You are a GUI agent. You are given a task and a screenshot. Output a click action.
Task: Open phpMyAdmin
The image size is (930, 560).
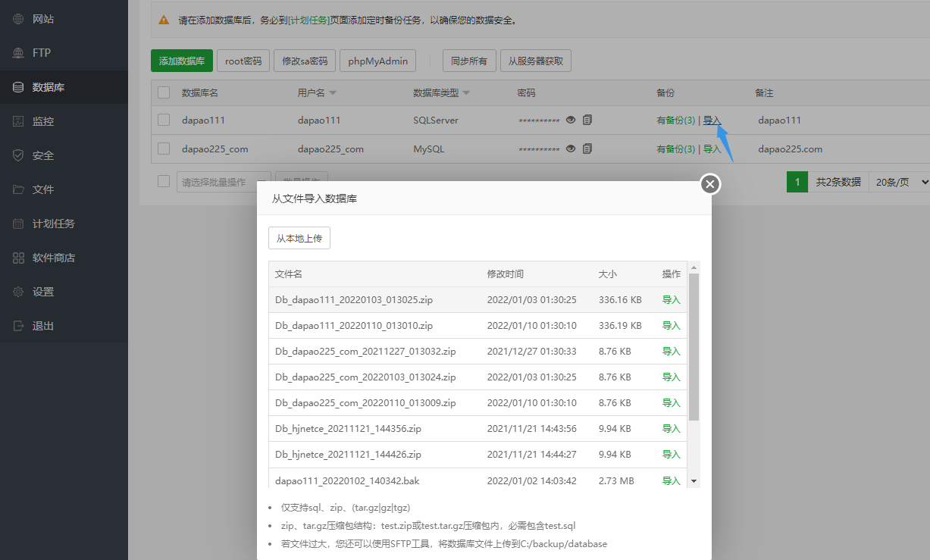pyautogui.click(x=378, y=61)
